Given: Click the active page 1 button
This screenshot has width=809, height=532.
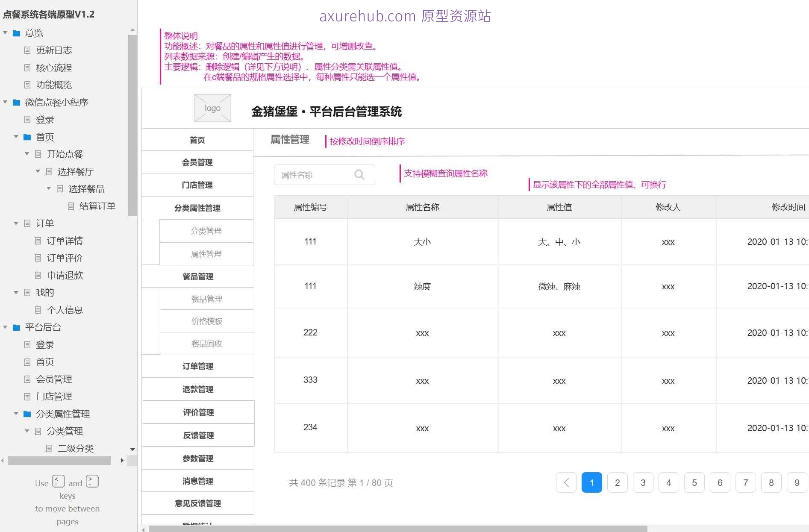Looking at the screenshot, I should [x=592, y=482].
